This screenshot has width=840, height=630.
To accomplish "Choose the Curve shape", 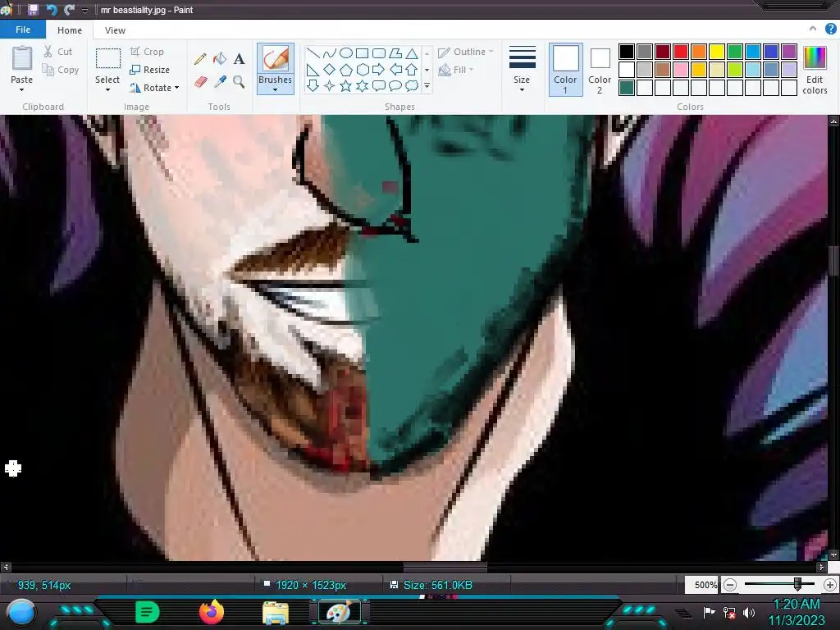I will (330, 53).
